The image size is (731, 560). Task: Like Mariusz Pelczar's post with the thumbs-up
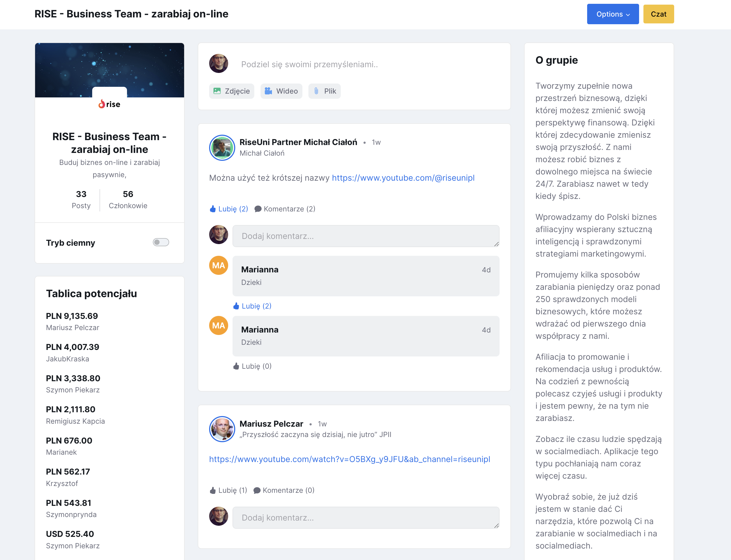pyautogui.click(x=213, y=490)
